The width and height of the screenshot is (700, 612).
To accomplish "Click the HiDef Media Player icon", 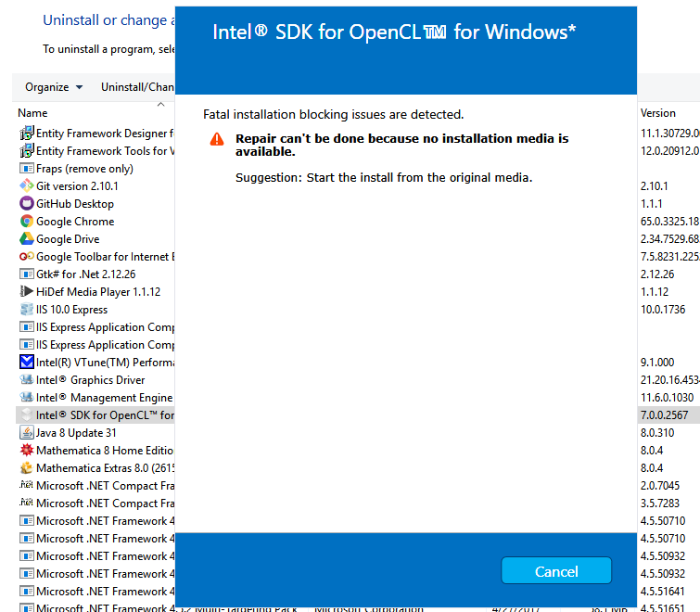I will (x=27, y=292).
